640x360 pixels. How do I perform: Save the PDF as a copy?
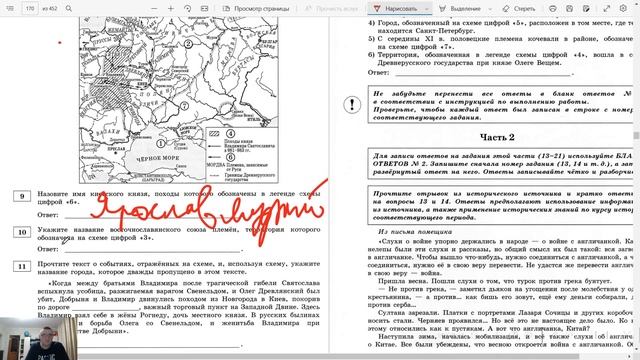[x=586, y=9]
